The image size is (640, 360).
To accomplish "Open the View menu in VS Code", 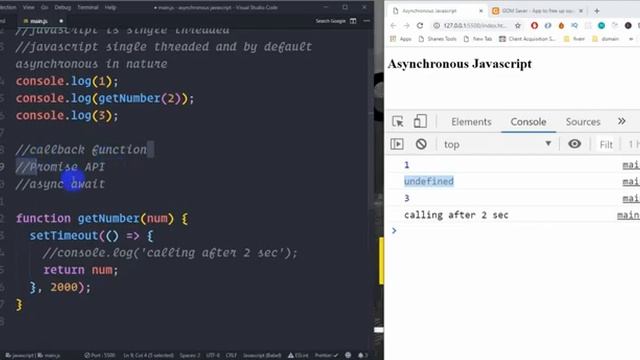I will tap(29, 7).
